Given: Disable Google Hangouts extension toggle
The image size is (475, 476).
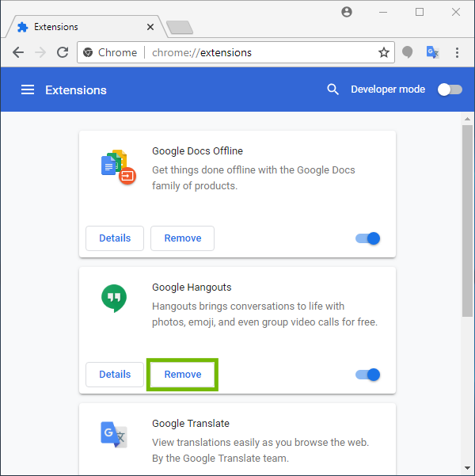Looking at the screenshot, I should click(367, 375).
